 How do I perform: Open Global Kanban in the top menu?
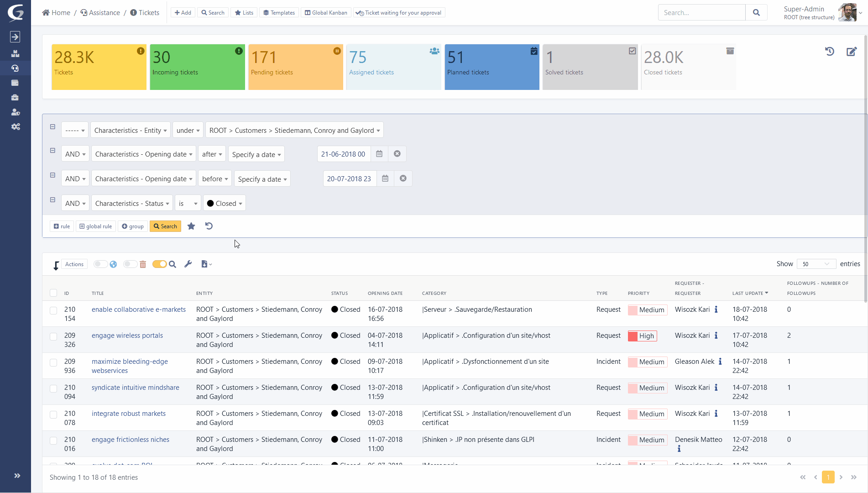326,13
